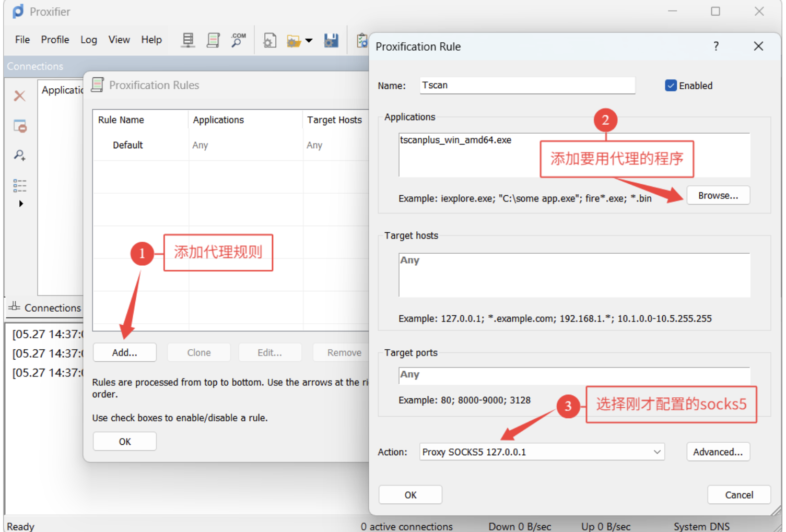Expand the sidebar overflow arrow
This screenshot has width=786, height=532.
tap(21, 204)
